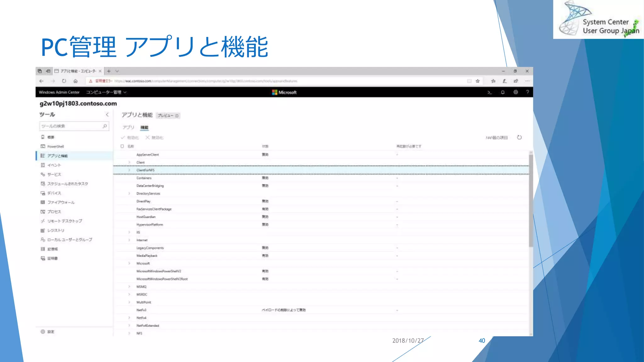Open the browser favorites hub icon

click(x=493, y=81)
